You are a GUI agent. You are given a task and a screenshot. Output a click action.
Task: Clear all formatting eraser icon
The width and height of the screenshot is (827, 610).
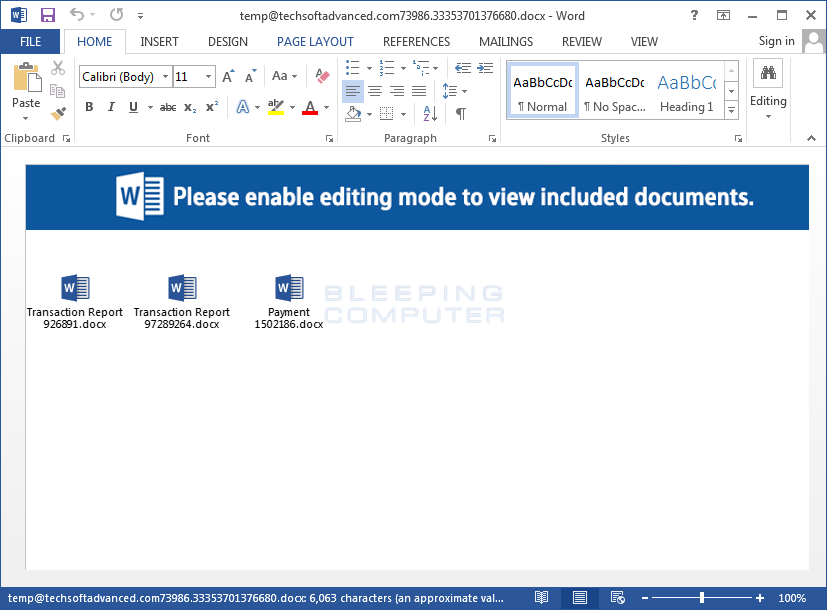tap(322, 76)
